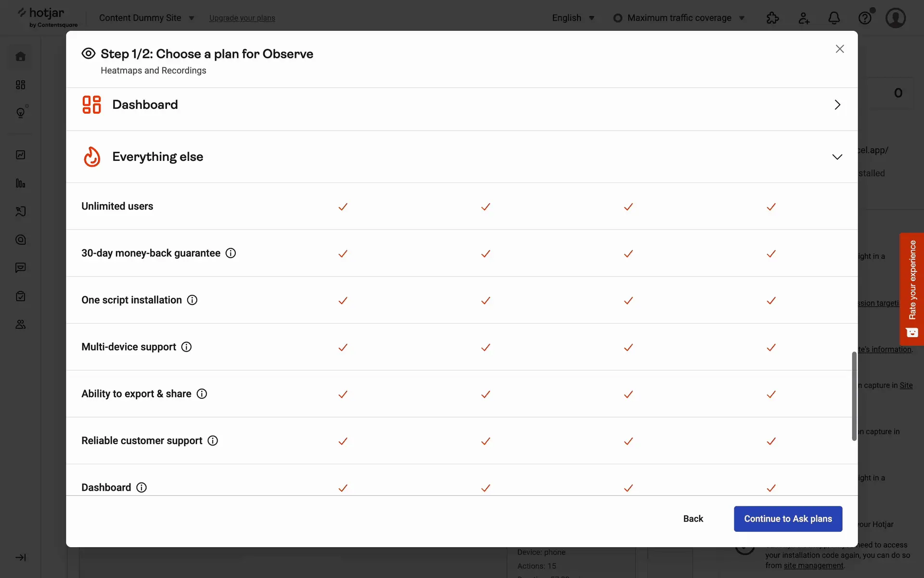924x578 pixels.
Task: Show info for Multi-device support
Action: click(x=186, y=347)
